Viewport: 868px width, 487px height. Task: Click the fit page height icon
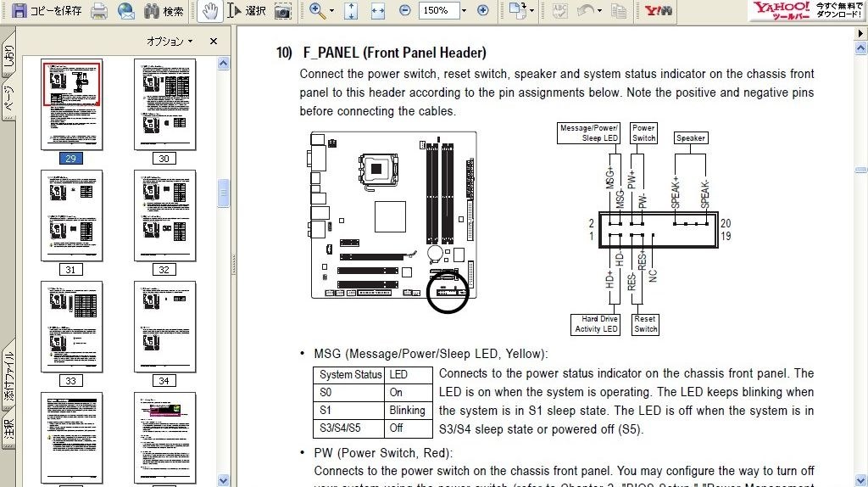click(x=351, y=10)
